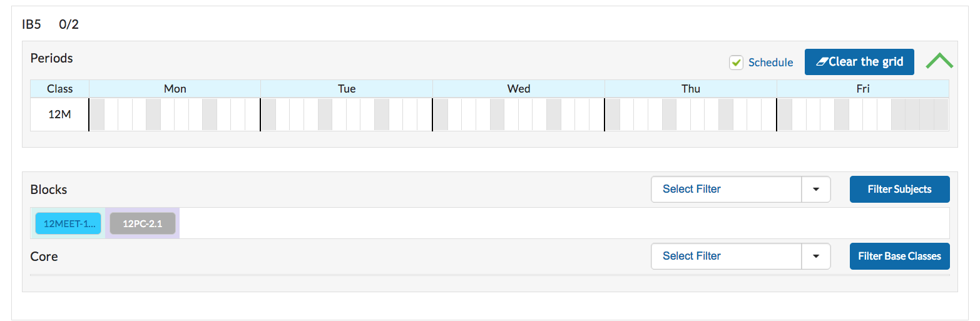Click the Filter Base Classes button
This screenshot has width=980, height=321.
[x=899, y=256]
